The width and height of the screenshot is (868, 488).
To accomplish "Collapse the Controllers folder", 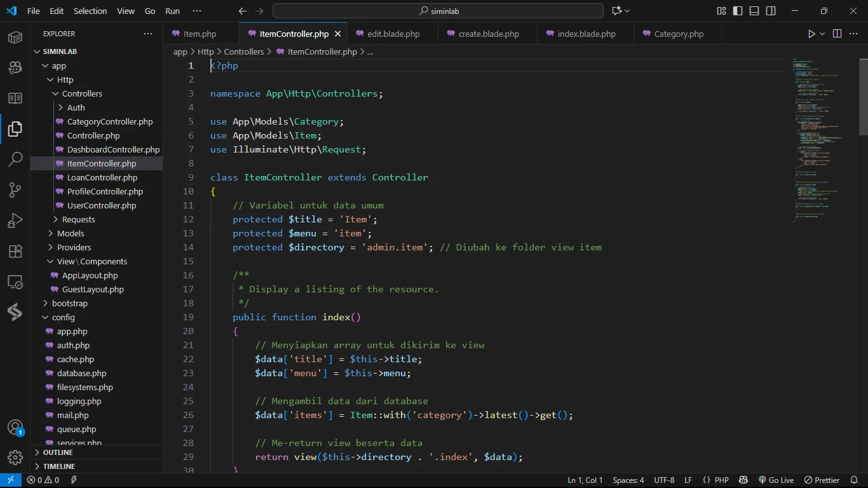I will [x=81, y=93].
